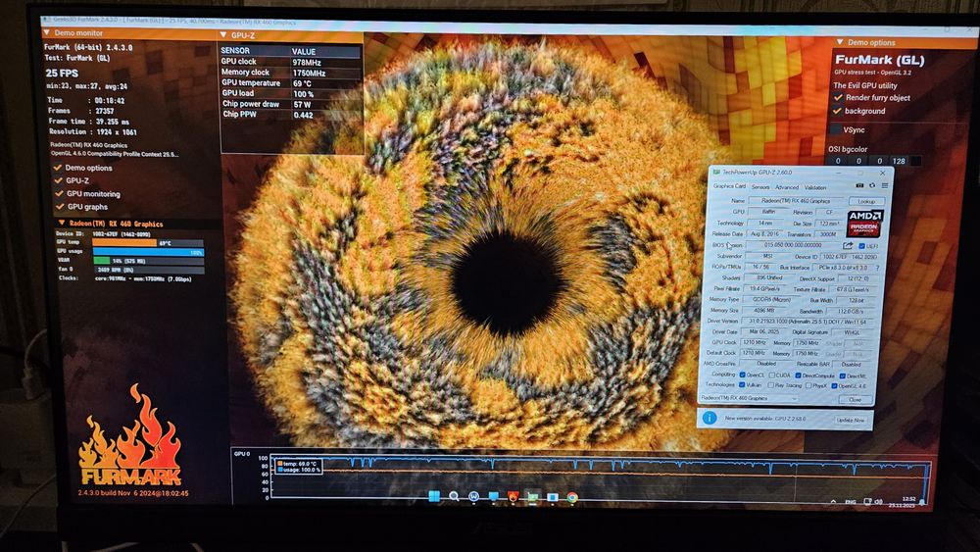Click the FurMark flame icon on taskbar

(514, 497)
